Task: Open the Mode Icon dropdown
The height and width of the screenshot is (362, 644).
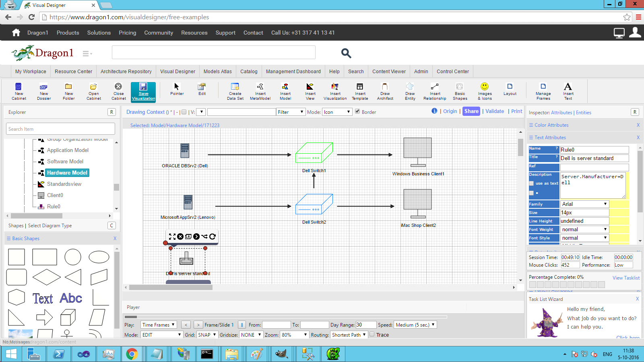Action: pos(337,112)
